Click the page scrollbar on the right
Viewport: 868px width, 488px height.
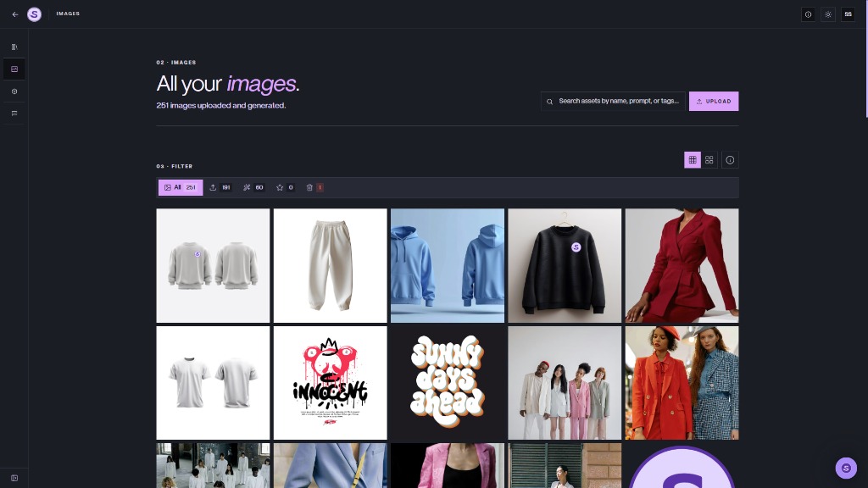pyautogui.click(x=866, y=58)
